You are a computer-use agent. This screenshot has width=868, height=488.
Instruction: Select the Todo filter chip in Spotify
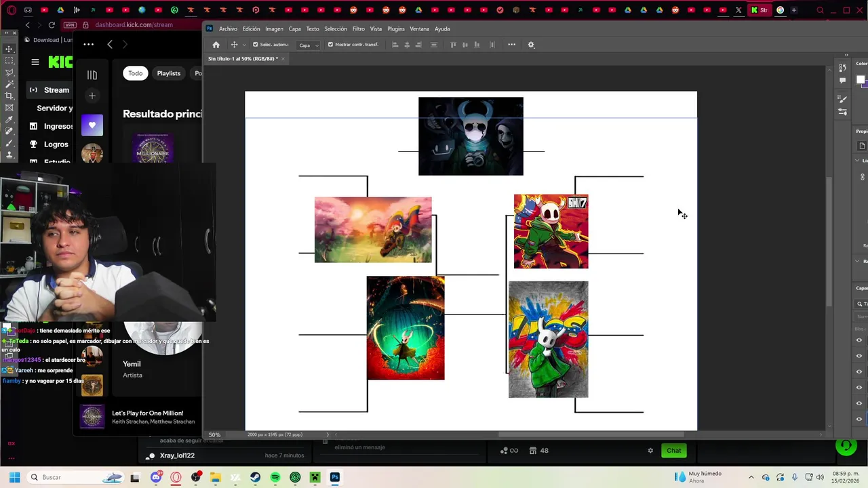point(136,73)
